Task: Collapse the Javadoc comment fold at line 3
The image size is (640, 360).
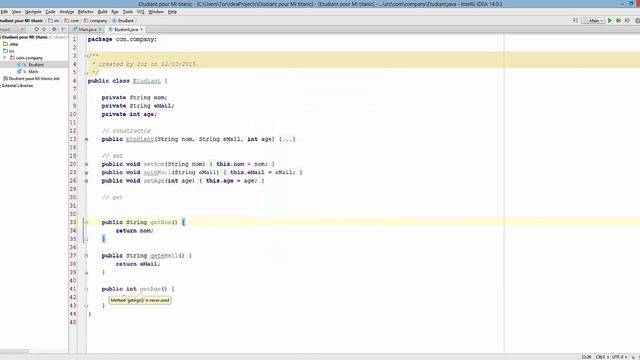Action: [x=86, y=56]
